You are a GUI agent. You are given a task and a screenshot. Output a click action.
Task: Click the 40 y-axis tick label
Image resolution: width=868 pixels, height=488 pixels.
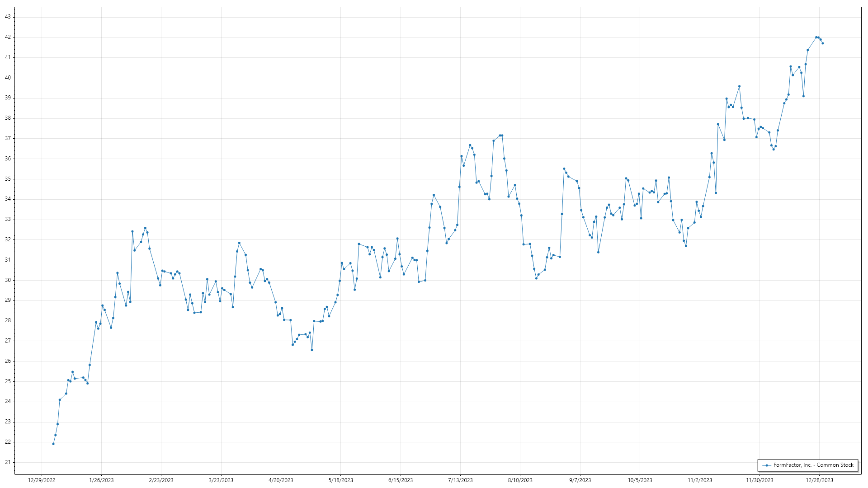(x=8, y=78)
